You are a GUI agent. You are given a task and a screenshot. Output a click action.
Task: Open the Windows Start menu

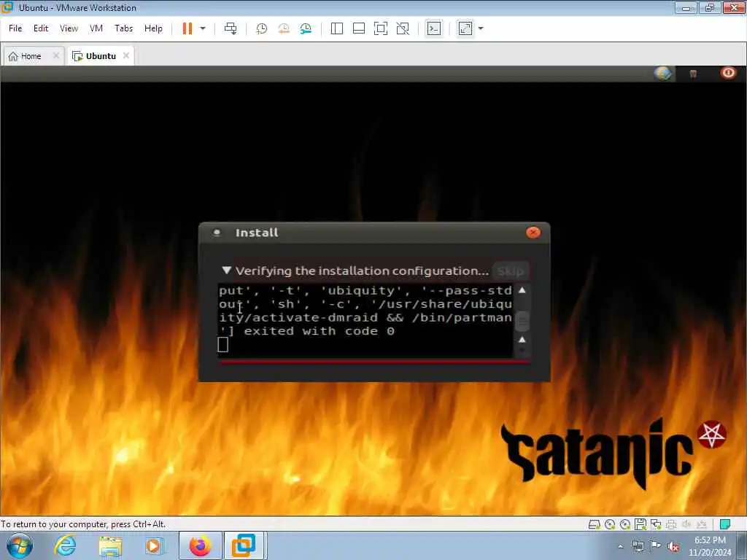[x=20, y=545]
